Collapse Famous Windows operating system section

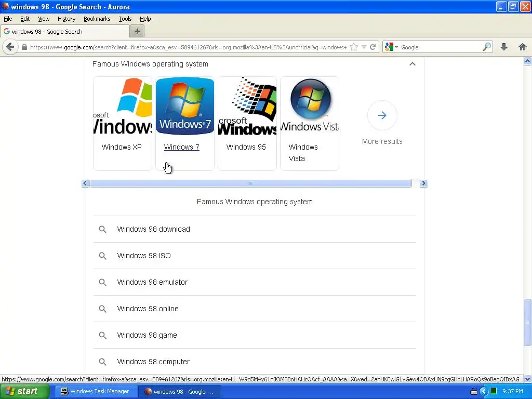click(412, 64)
